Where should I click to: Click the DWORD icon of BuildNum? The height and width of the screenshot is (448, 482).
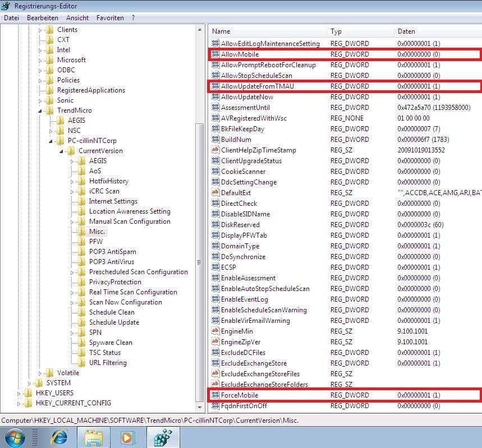(x=215, y=139)
